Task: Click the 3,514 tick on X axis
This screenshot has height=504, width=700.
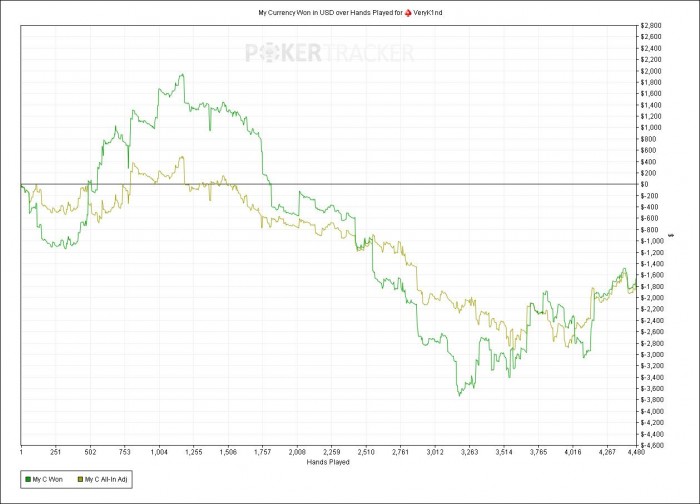Action: (x=504, y=452)
